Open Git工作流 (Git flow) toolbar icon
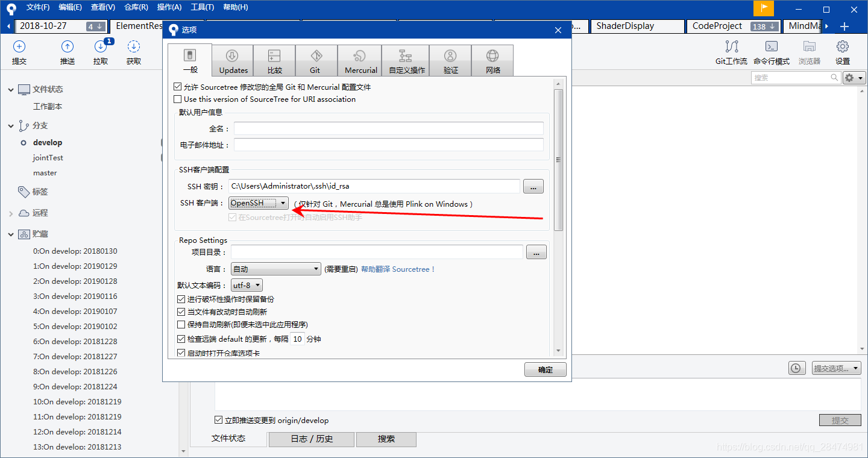The image size is (868, 458). 732,46
